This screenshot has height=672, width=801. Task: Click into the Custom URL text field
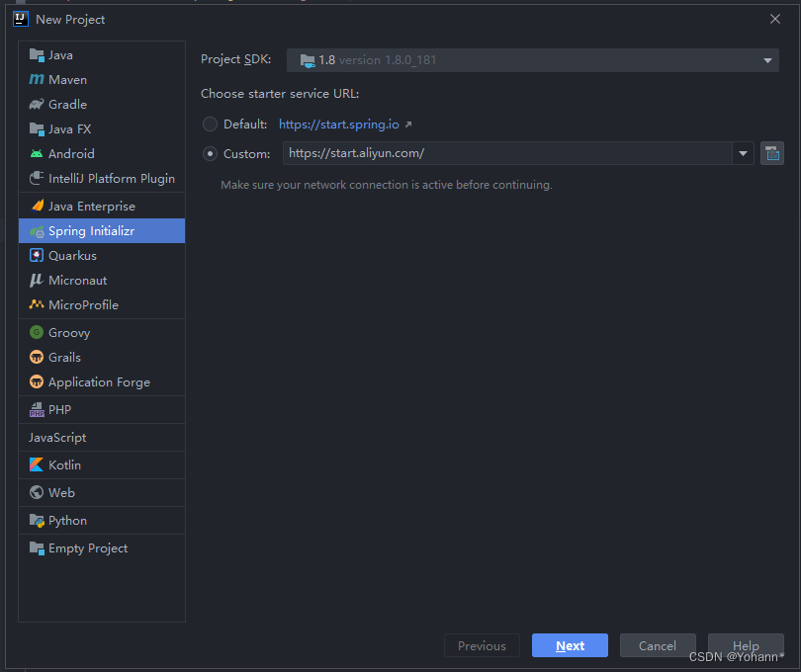point(507,153)
